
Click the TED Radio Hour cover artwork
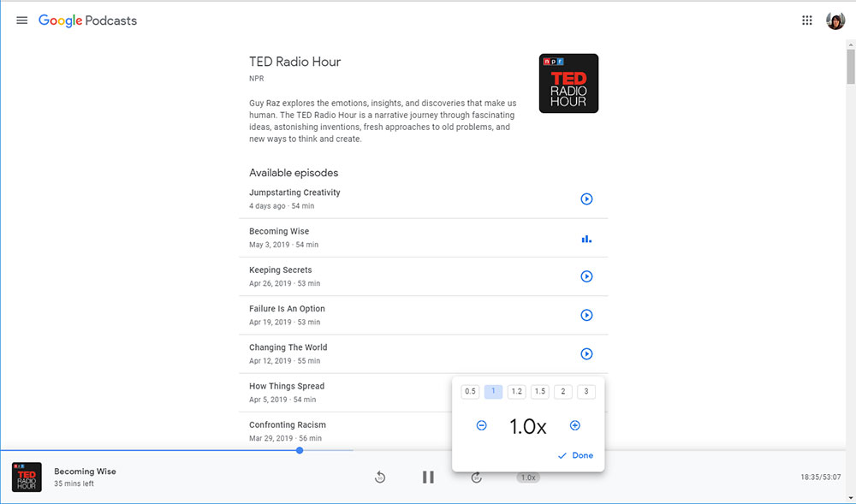568,84
